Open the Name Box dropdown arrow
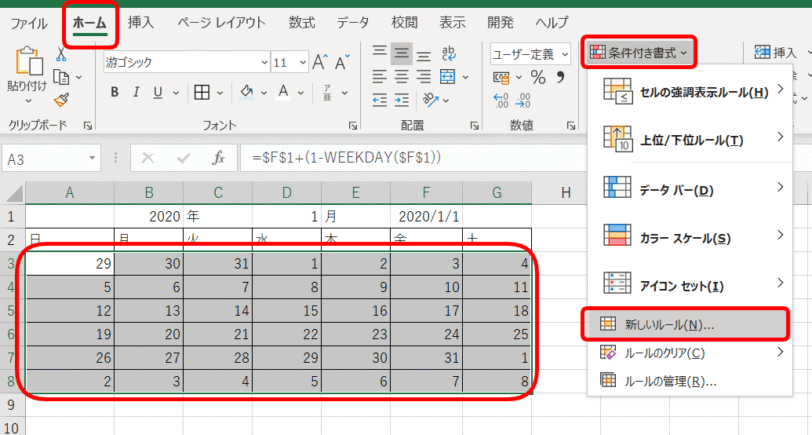812x435 pixels. coord(92,158)
